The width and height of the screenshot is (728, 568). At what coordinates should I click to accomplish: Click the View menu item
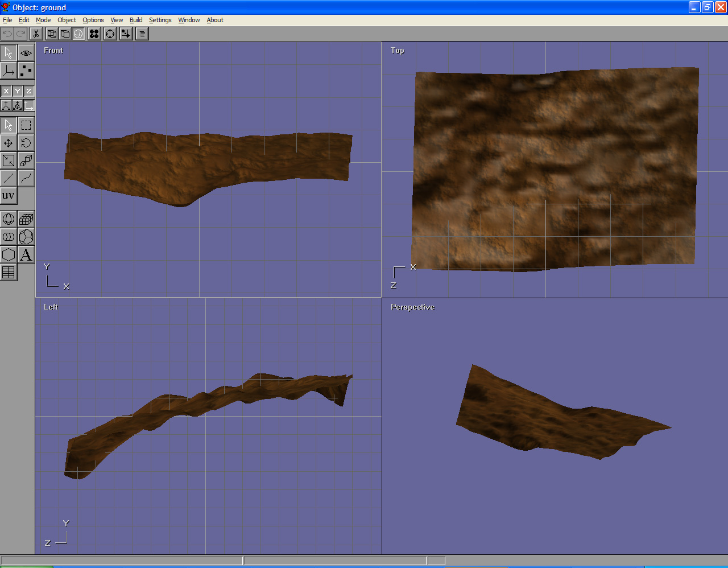[x=117, y=20]
